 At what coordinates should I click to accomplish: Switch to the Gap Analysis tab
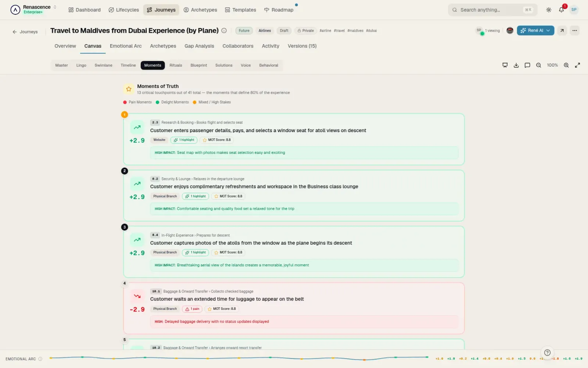[199, 46]
